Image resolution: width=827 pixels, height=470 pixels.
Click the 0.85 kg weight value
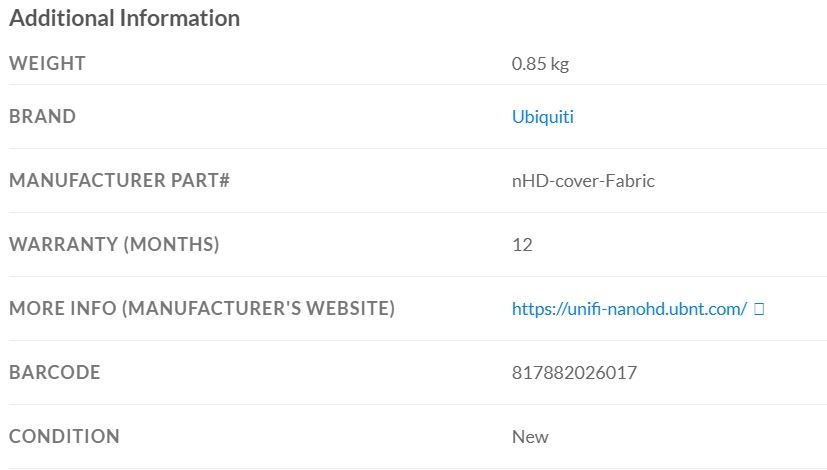click(540, 64)
